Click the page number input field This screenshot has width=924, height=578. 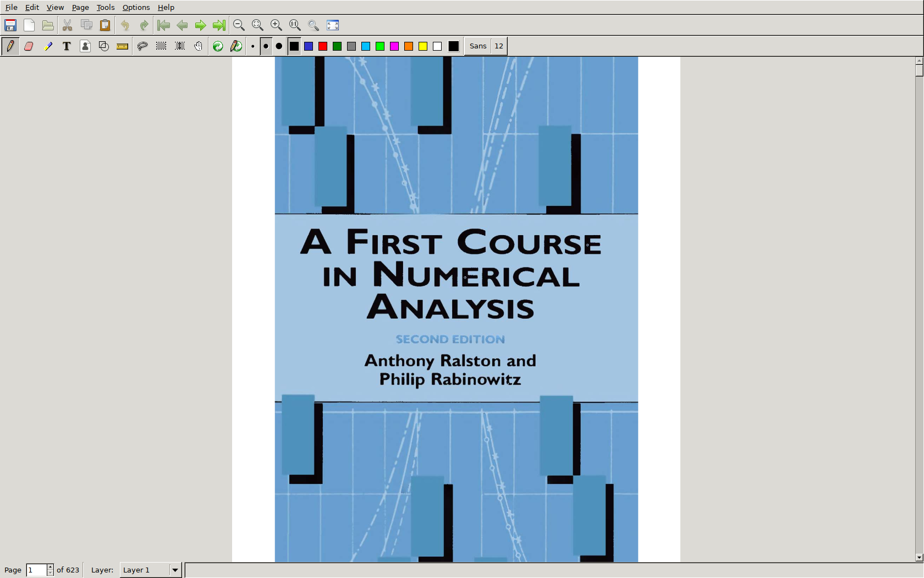[x=36, y=570]
